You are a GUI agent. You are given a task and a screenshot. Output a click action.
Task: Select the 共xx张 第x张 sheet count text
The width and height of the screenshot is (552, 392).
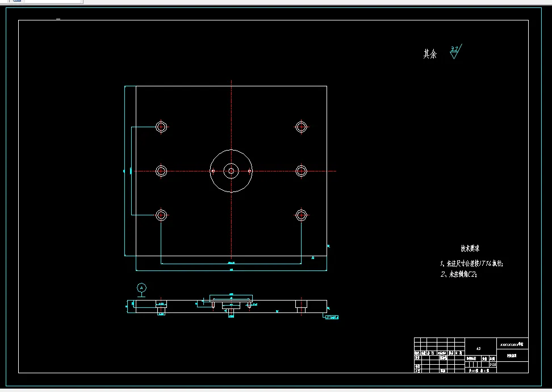tap(479, 370)
